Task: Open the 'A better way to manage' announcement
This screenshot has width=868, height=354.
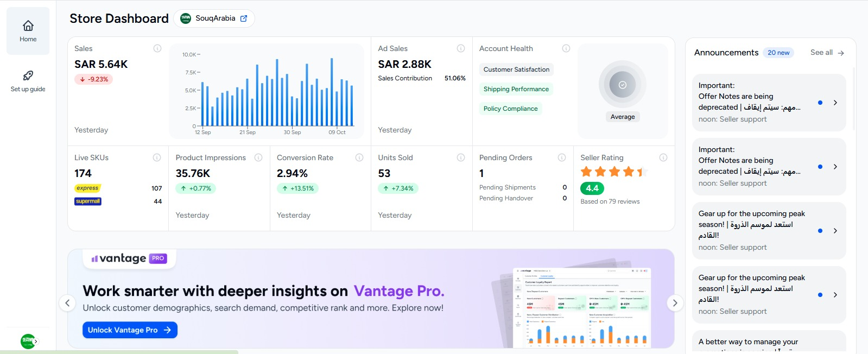Action: point(769,342)
